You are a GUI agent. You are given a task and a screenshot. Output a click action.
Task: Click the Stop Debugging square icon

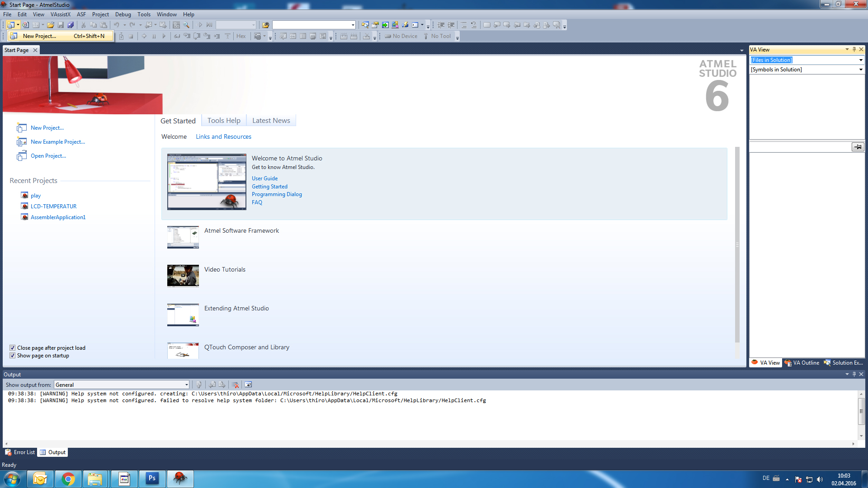coord(131,36)
